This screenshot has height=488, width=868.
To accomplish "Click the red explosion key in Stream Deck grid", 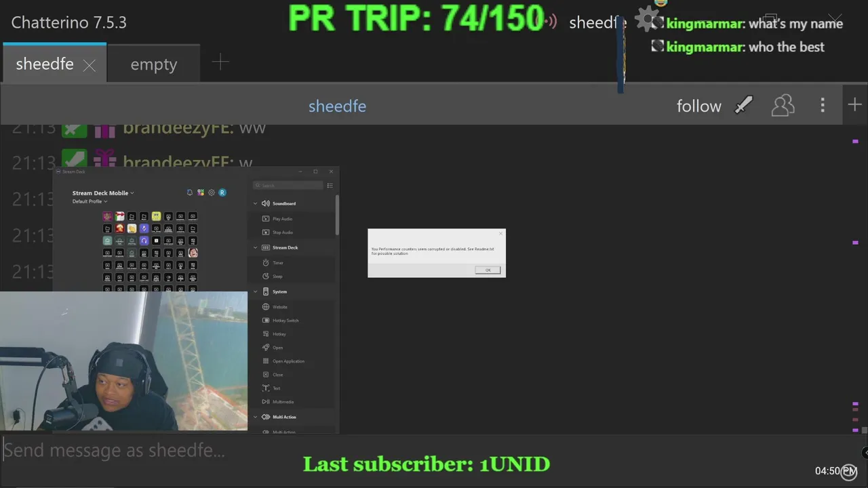I will [x=119, y=228].
